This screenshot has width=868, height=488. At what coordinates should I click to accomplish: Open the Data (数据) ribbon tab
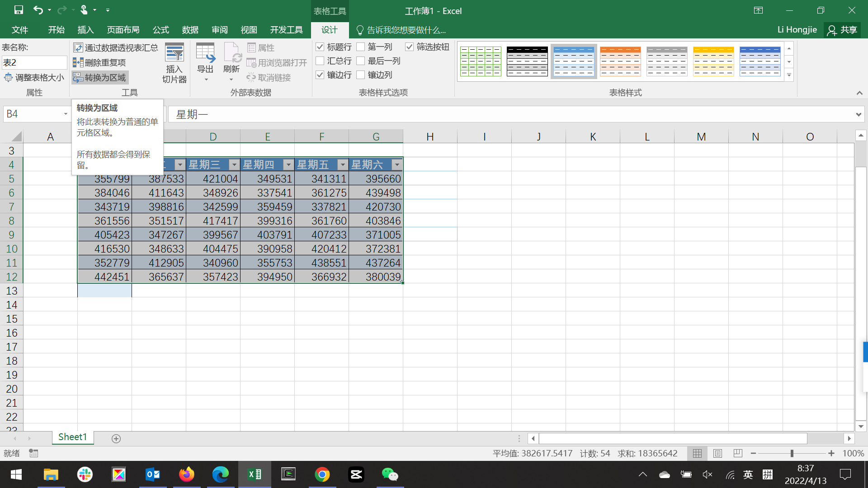pyautogui.click(x=190, y=30)
